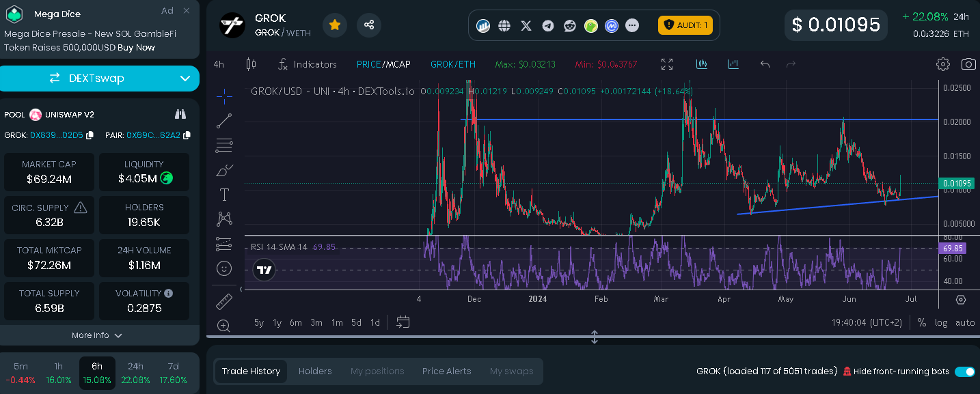Enter fullscreen chart mode
The image size is (980, 394).
click(667, 64)
